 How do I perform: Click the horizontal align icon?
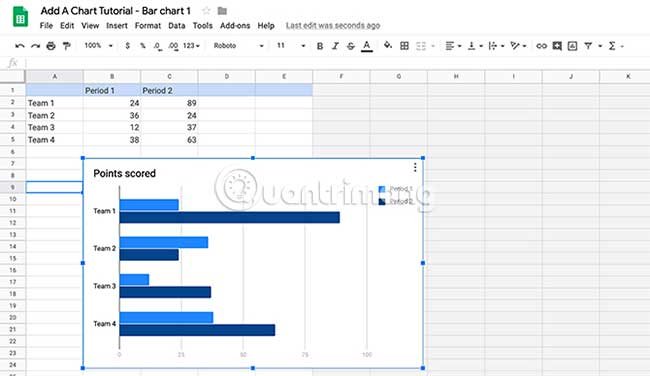(x=450, y=46)
